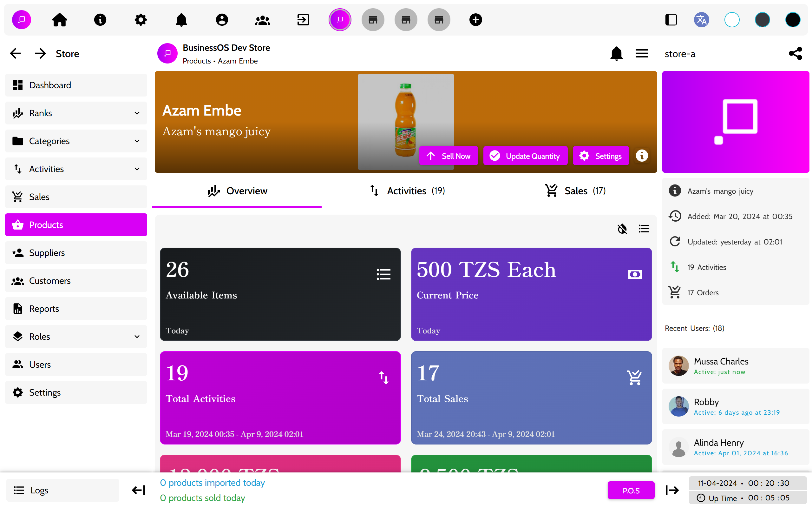Select the dark gray theme color circle
The width and height of the screenshot is (812, 508).
click(762, 20)
